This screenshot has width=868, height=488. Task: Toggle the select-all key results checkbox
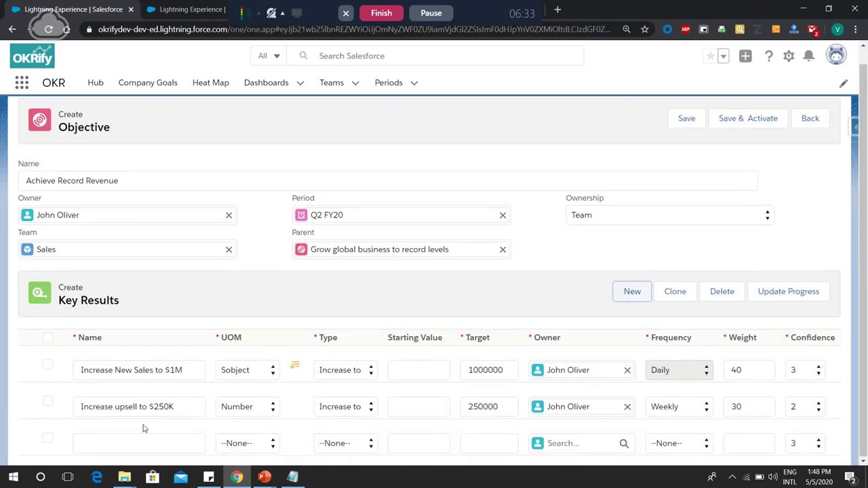(47, 338)
